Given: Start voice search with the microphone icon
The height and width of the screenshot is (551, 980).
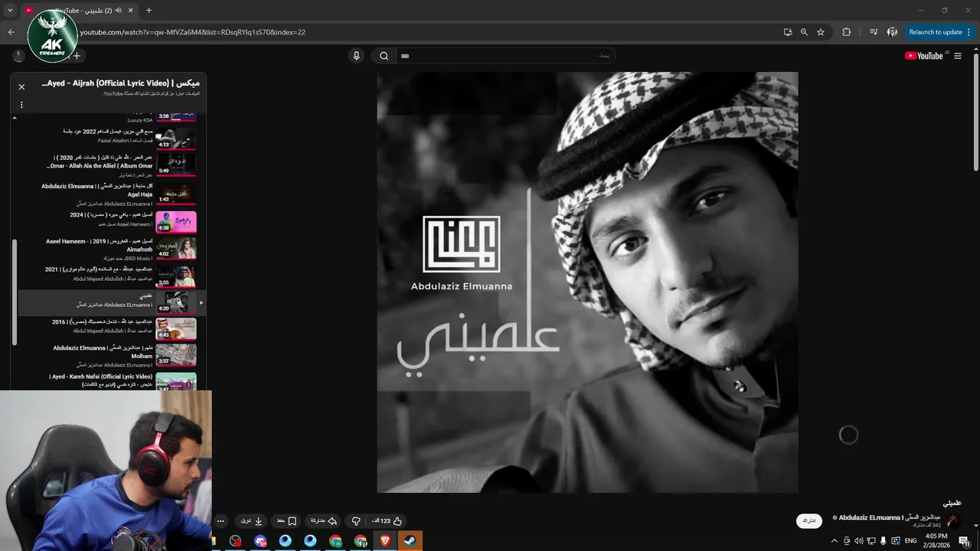Looking at the screenshot, I should pos(356,56).
